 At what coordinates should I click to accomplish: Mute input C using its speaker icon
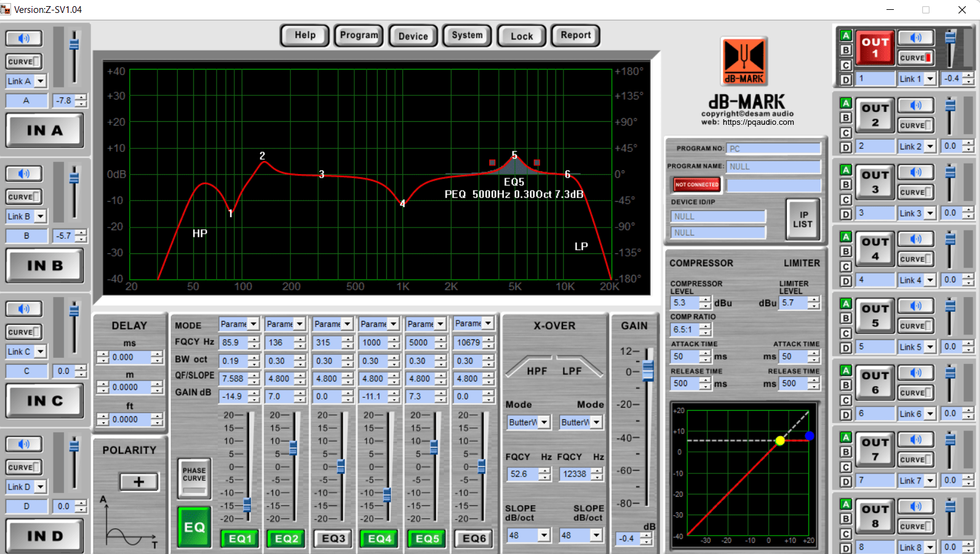(x=24, y=309)
